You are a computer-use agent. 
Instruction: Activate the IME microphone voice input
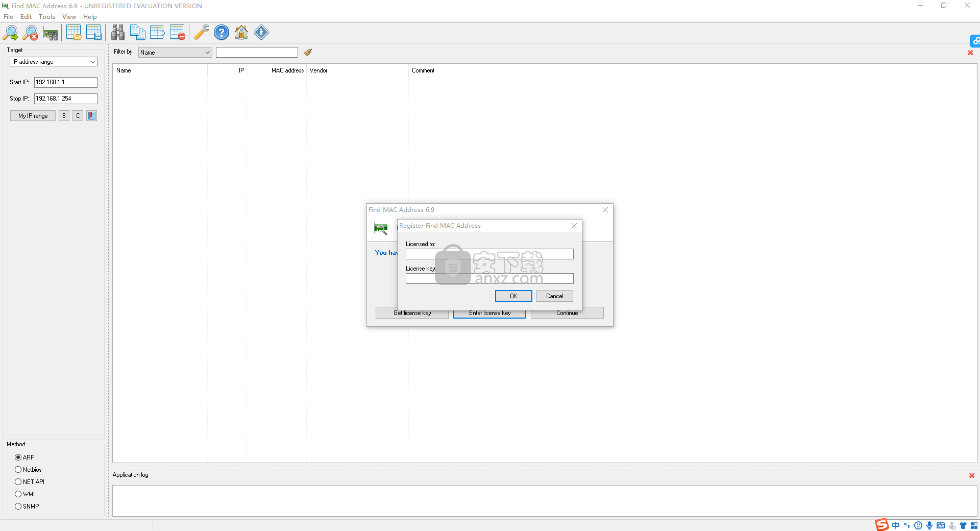tap(929, 525)
